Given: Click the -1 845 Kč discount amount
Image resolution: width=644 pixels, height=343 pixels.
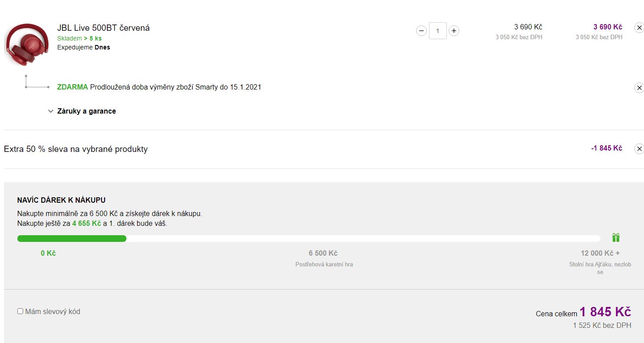Looking at the screenshot, I should [607, 148].
